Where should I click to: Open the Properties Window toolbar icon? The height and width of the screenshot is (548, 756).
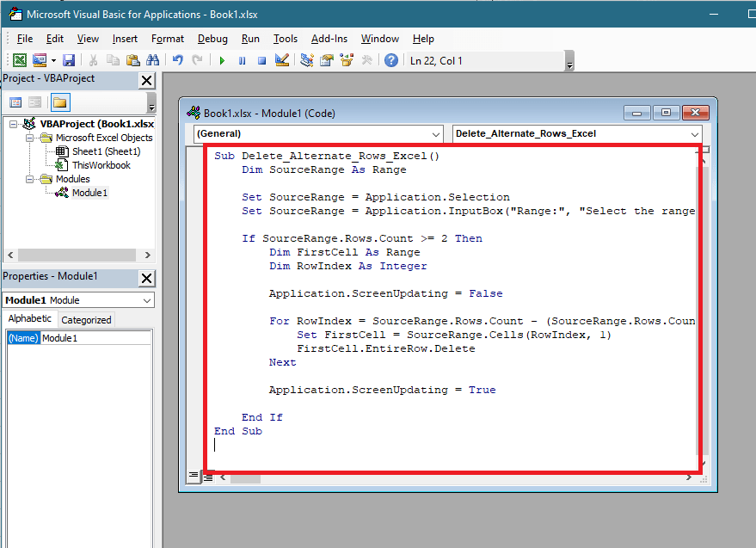tap(327, 60)
